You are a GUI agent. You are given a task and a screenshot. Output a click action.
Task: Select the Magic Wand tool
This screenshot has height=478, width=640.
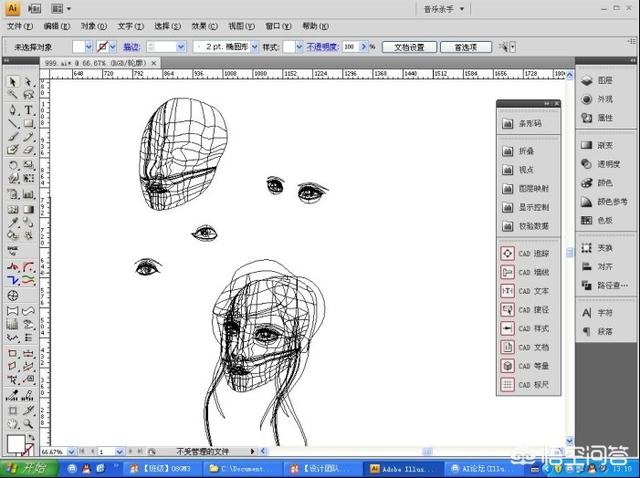click(x=13, y=95)
